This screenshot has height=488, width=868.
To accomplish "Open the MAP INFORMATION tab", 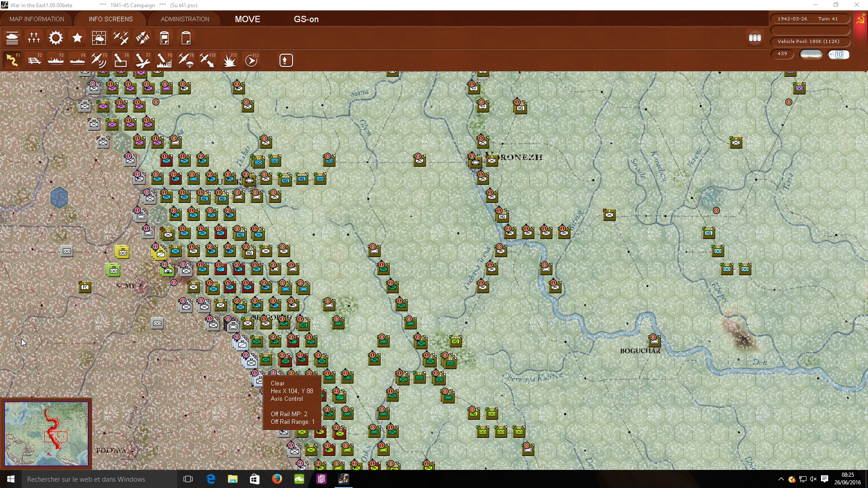I will 37,19.
